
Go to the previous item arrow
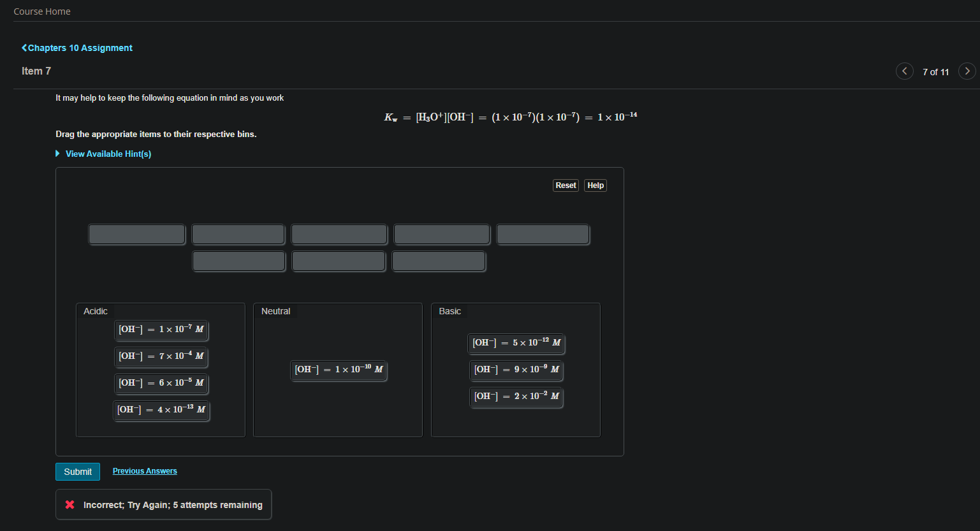[x=904, y=71]
